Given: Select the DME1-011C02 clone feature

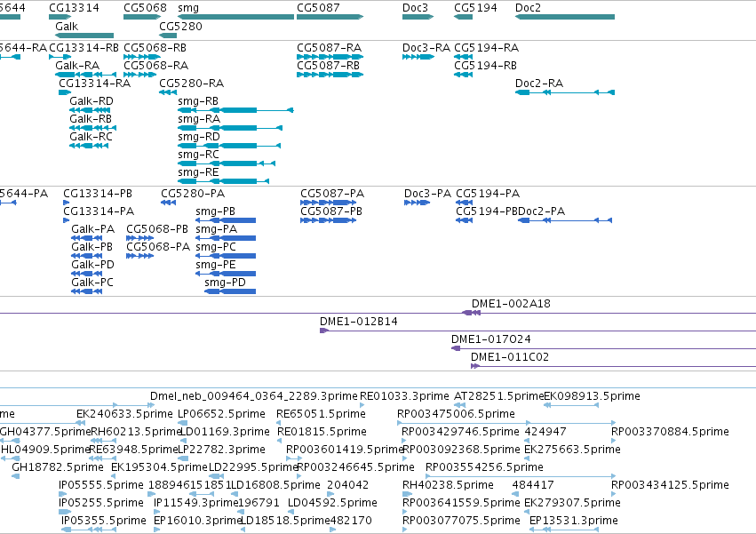Looking at the screenshot, I should (613, 367).
